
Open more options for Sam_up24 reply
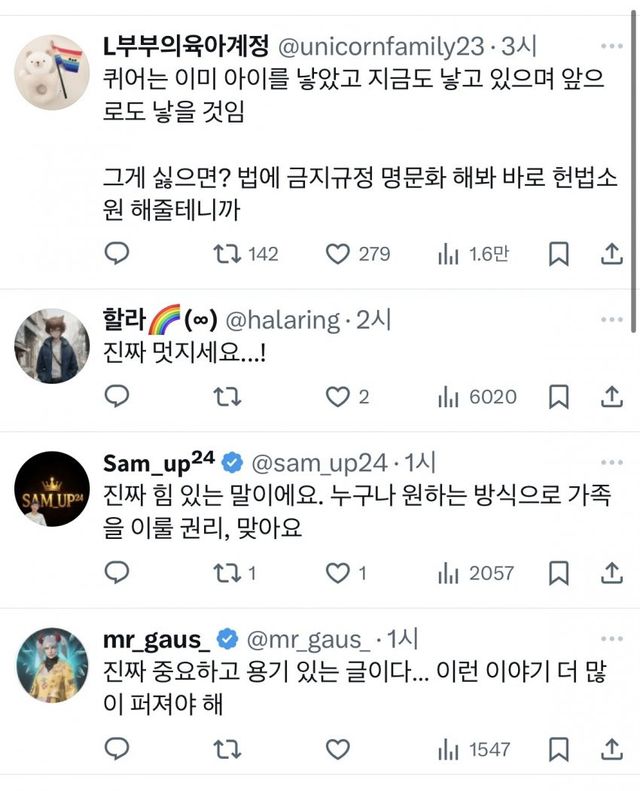click(x=611, y=464)
